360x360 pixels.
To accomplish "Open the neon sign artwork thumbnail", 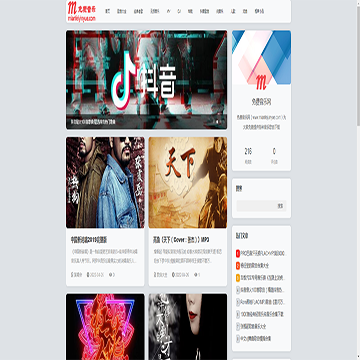I will [x=105, y=327].
